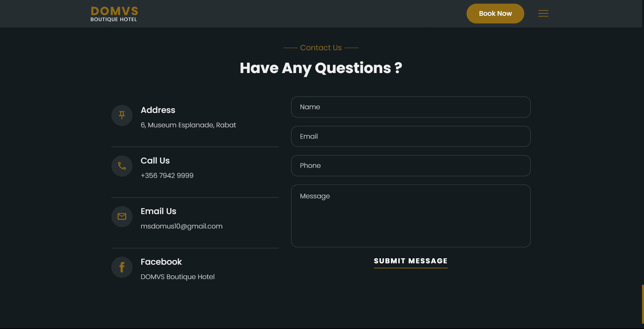Click the Museum Esplanade address text
Screen dimensions: 644x329
coord(188,125)
